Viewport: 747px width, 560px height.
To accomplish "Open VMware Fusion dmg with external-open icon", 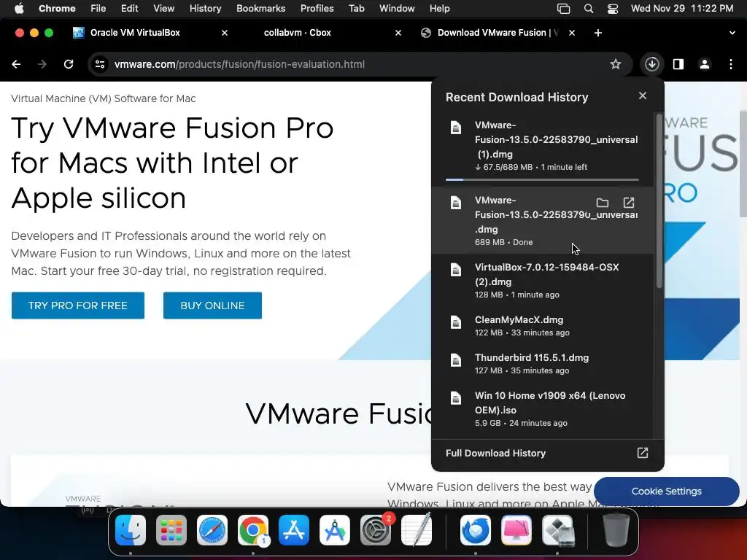I will coord(629,203).
